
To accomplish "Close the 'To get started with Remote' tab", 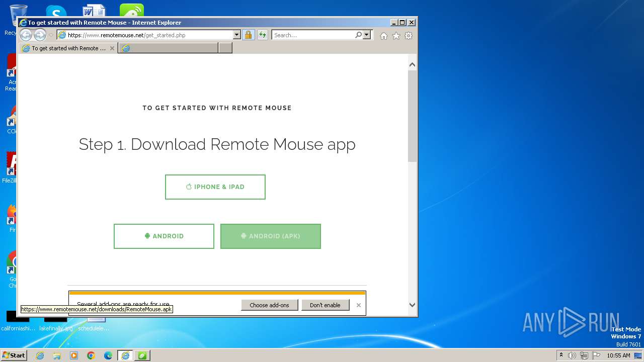I will pos(112,48).
